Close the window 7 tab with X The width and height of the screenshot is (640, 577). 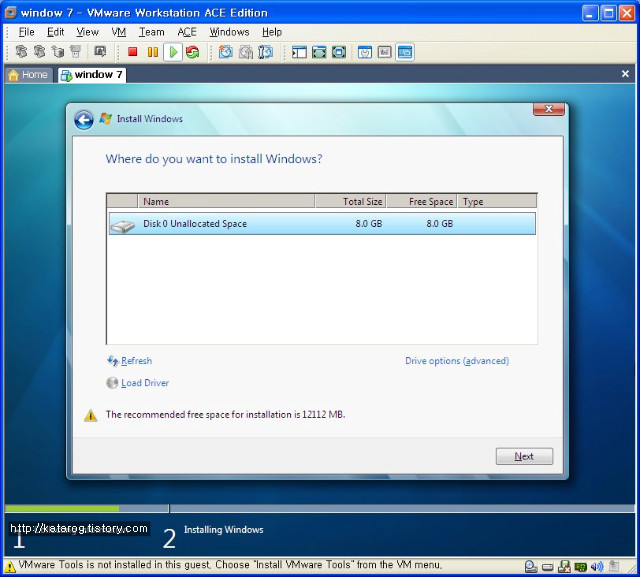pos(625,74)
